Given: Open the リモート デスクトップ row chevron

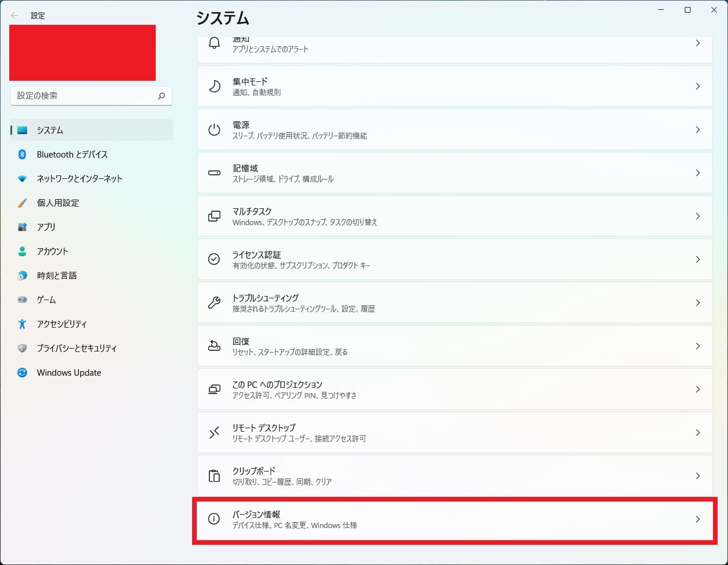Looking at the screenshot, I should tap(697, 432).
